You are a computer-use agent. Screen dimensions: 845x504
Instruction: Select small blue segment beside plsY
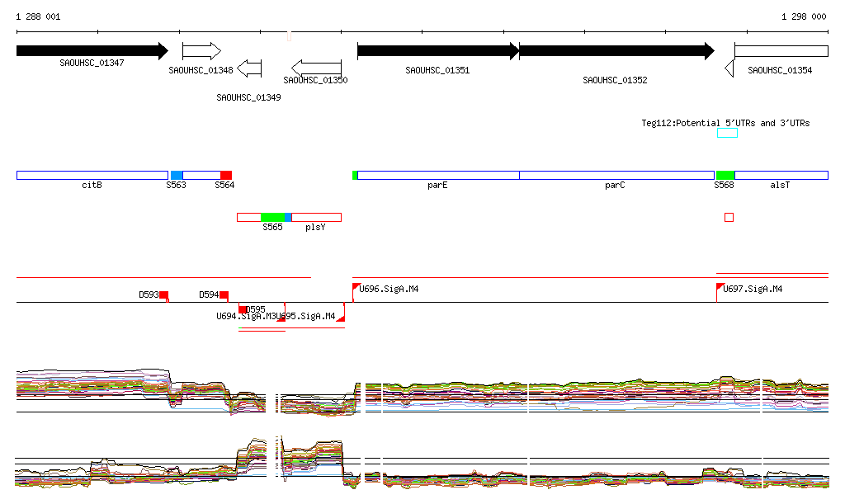pyautogui.click(x=288, y=218)
